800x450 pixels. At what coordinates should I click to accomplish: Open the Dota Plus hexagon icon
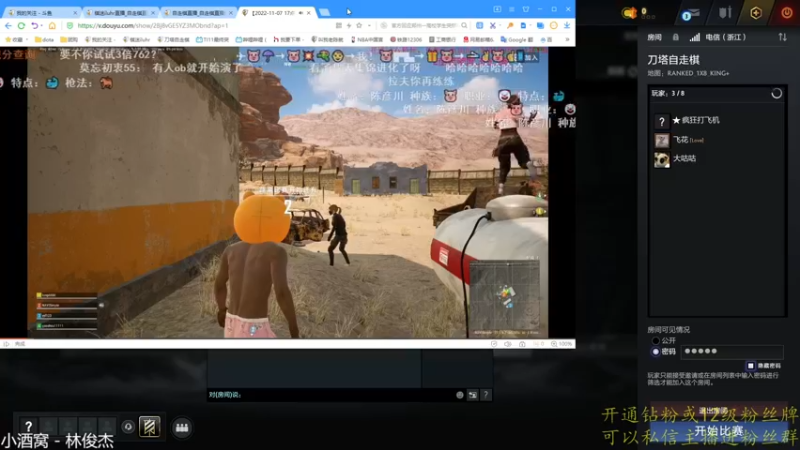click(x=756, y=13)
